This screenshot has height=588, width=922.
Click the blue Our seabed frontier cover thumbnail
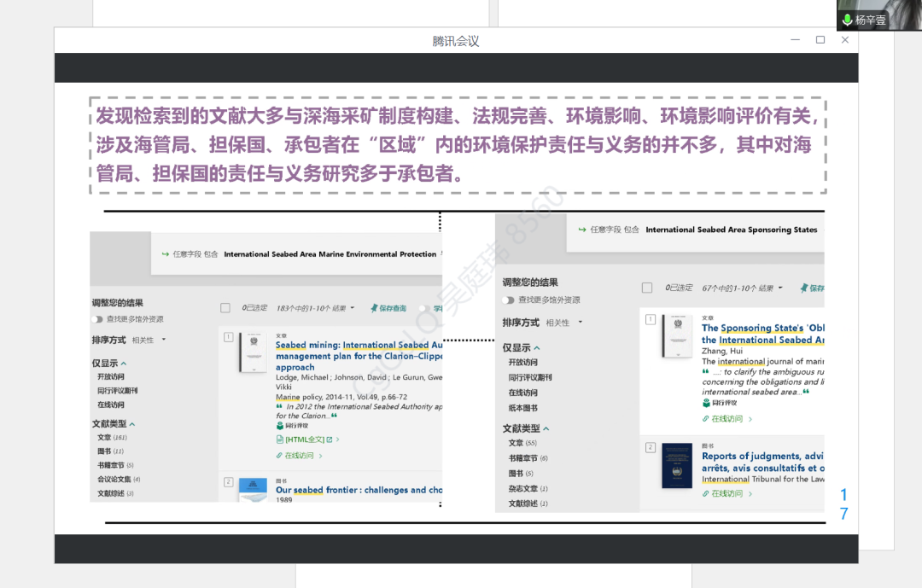pyautogui.click(x=254, y=490)
